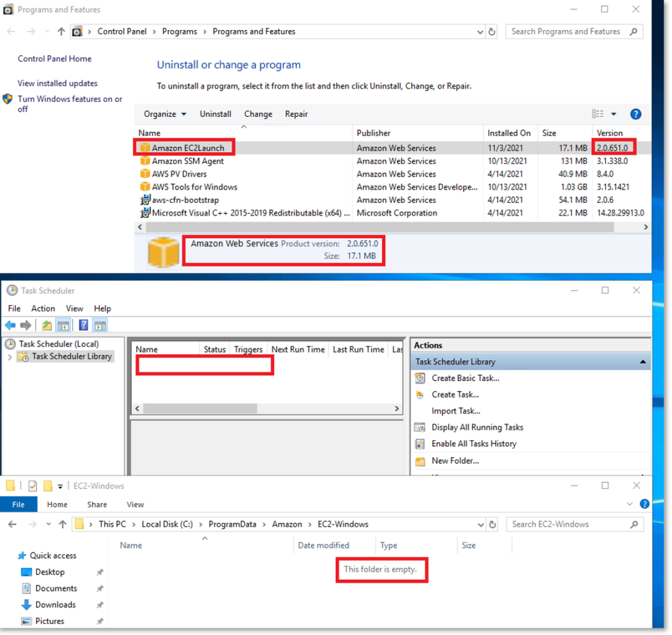This screenshot has width=672, height=635.
Task: Click properties checkmark icon in Explorer title bar
Action: click(33, 486)
